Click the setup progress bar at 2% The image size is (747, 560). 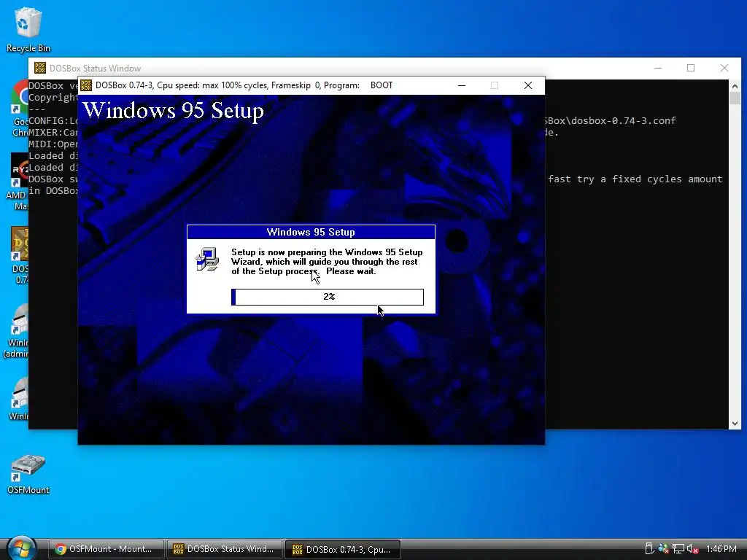coord(328,297)
